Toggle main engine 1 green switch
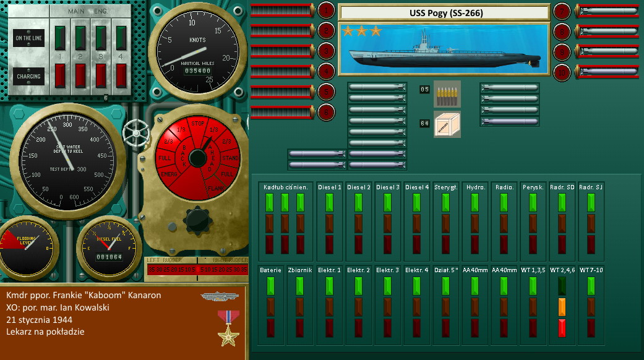The image size is (644, 360). 60,36
